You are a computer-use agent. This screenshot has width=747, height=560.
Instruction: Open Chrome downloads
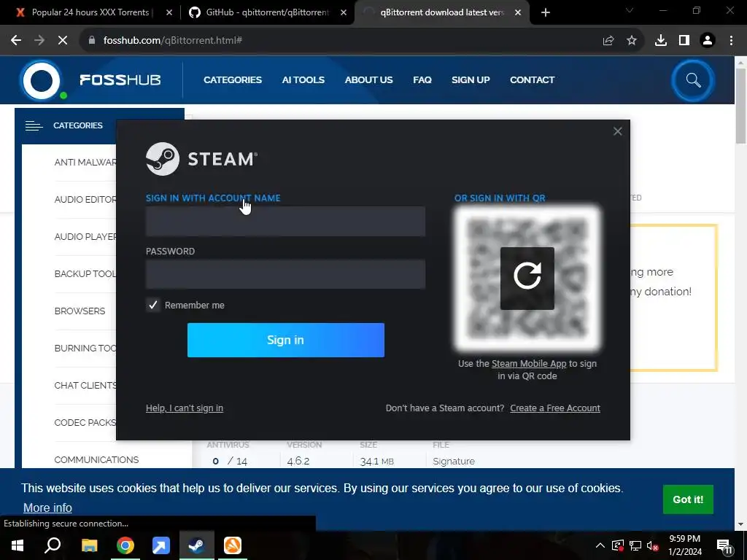tap(661, 41)
